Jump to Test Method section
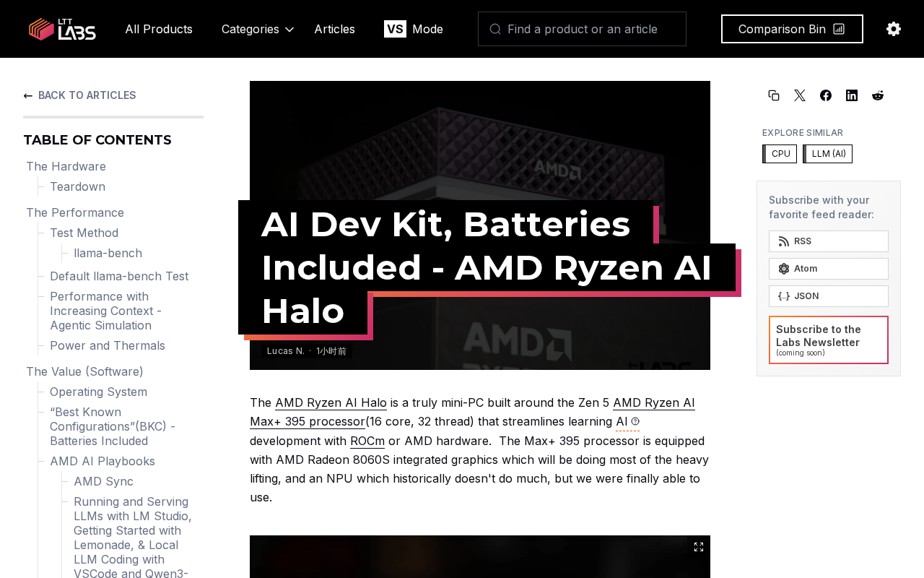The width and height of the screenshot is (924, 578). pos(84,233)
